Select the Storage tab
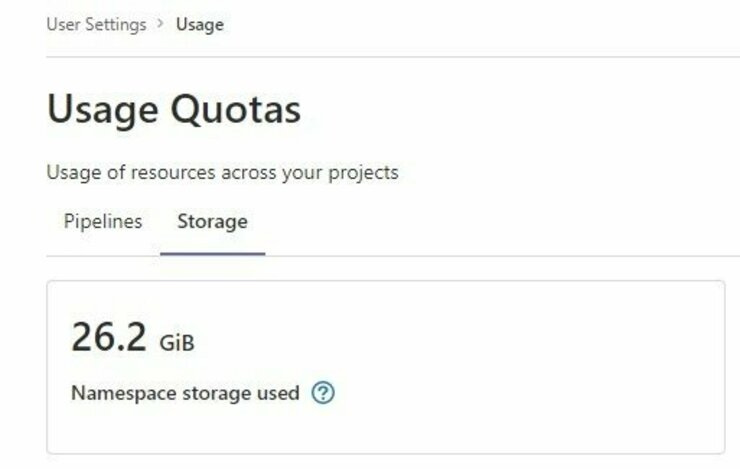740x469 pixels. 212,221
